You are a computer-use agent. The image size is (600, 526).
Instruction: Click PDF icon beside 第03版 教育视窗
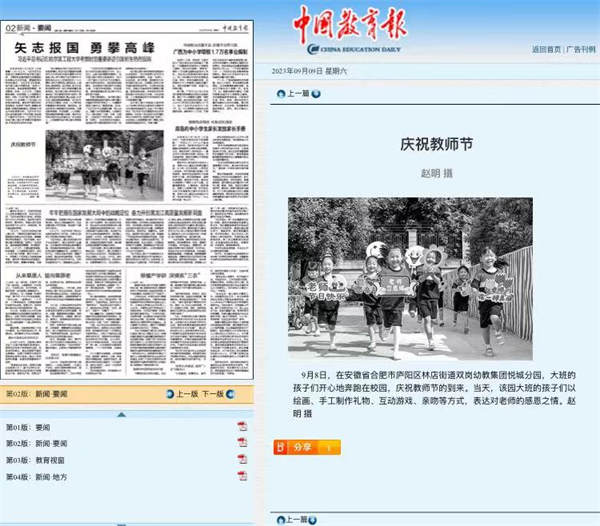click(242, 460)
